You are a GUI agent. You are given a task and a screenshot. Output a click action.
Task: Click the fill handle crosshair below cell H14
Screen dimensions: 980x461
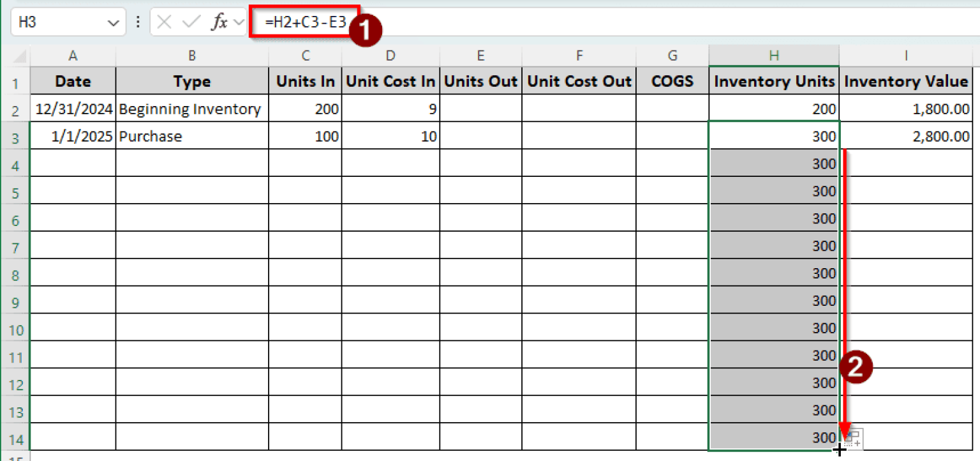[839, 450]
